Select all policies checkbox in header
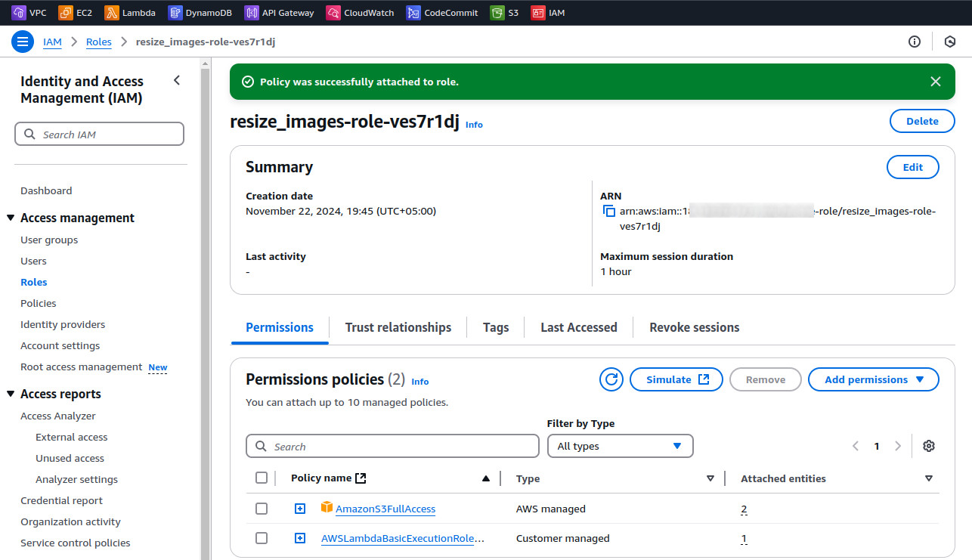 point(262,478)
